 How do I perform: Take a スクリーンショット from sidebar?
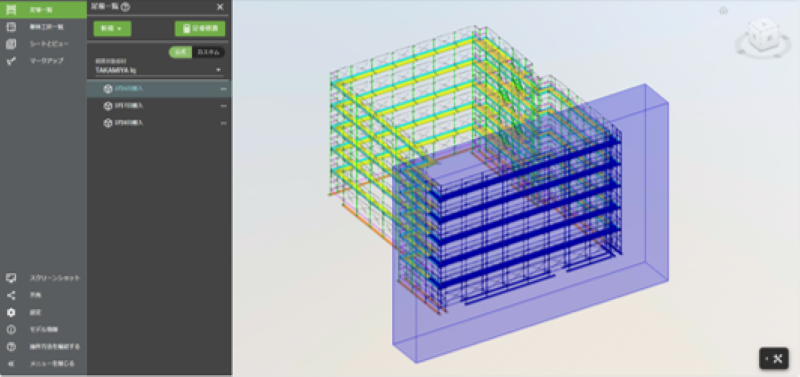tap(43, 278)
